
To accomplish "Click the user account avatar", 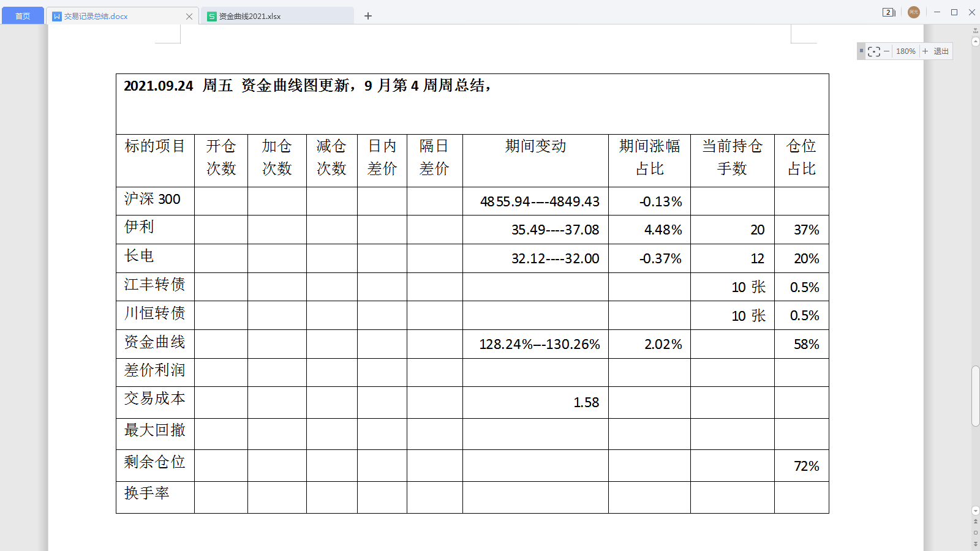I will tap(913, 12).
